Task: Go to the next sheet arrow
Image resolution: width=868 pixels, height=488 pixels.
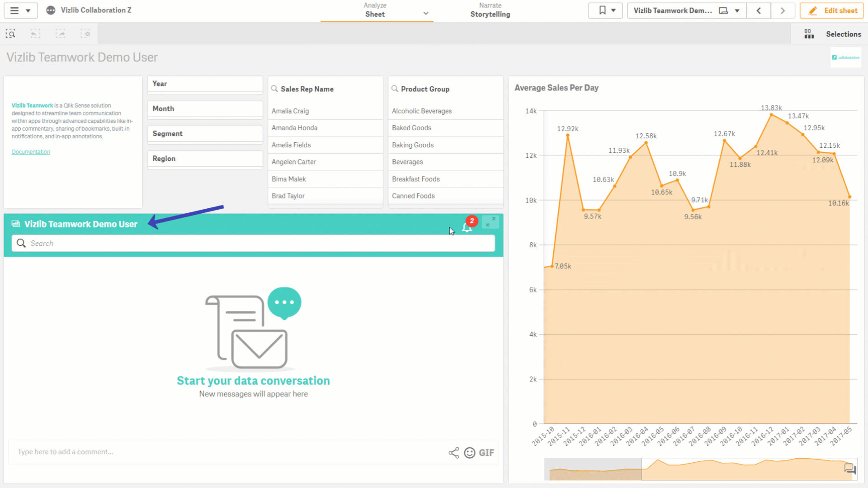Action: (783, 10)
